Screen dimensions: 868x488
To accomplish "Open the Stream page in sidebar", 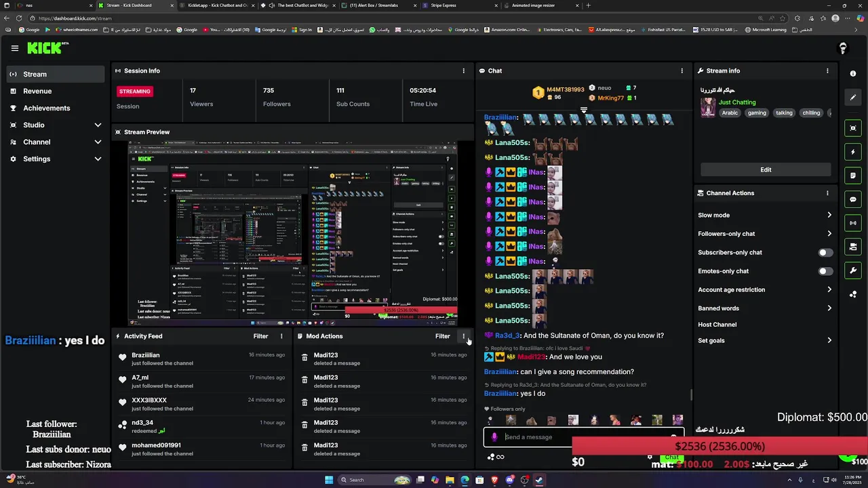I will [56, 74].
